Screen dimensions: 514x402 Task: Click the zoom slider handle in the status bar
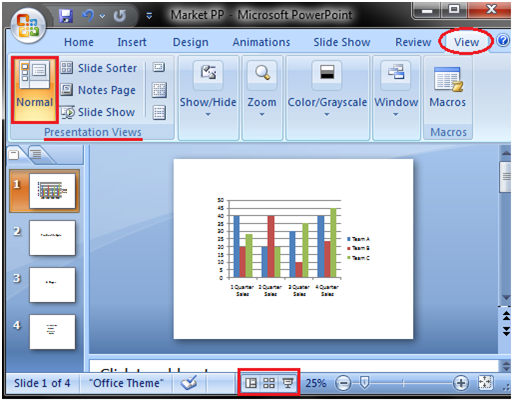tap(364, 383)
